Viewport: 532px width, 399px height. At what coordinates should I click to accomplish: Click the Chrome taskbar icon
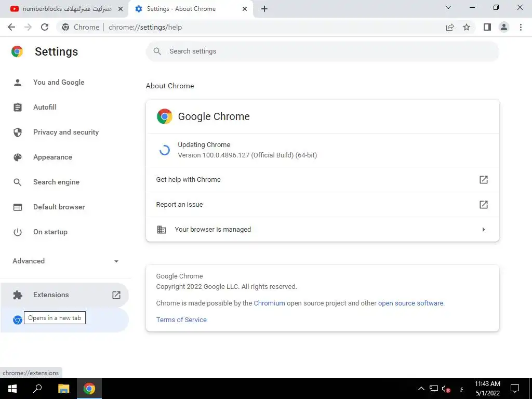coord(89,389)
